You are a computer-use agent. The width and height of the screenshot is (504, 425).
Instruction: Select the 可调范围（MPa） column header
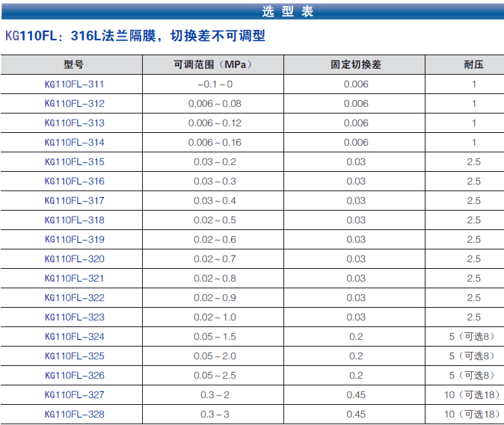click(214, 65)
